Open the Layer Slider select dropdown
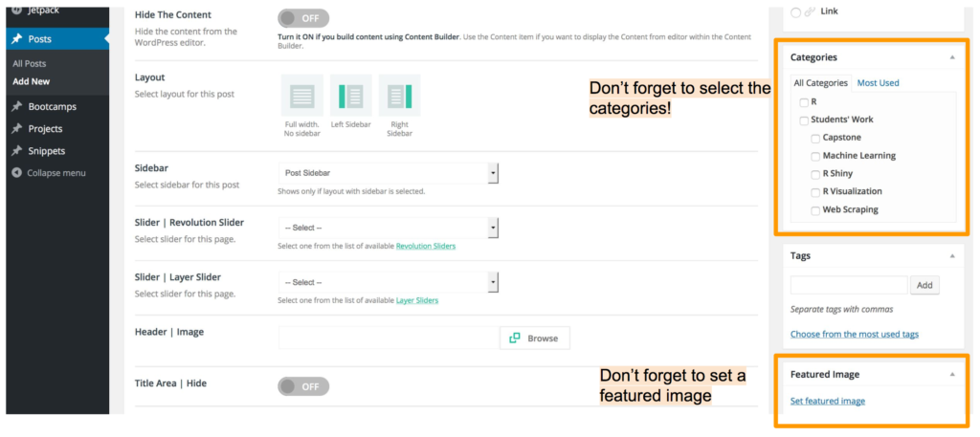Image resolution: width=980 pixels, height=437 pixels. point(389,282)
